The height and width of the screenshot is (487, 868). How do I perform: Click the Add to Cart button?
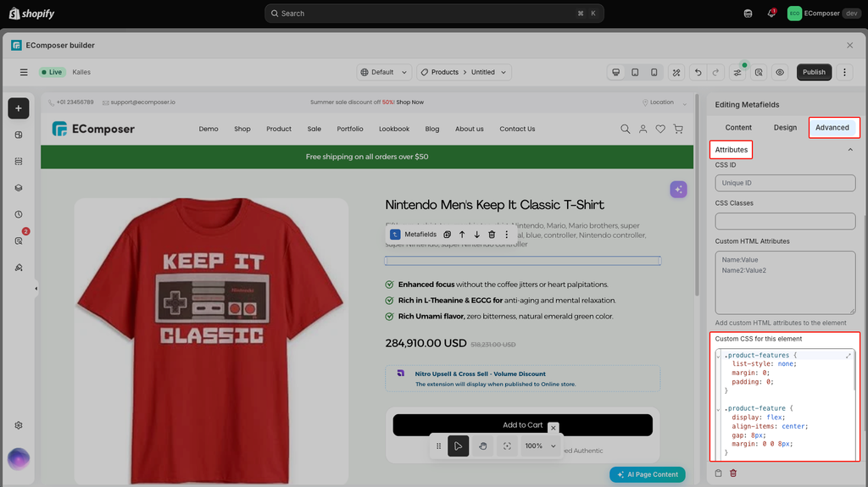coord(522,425)
